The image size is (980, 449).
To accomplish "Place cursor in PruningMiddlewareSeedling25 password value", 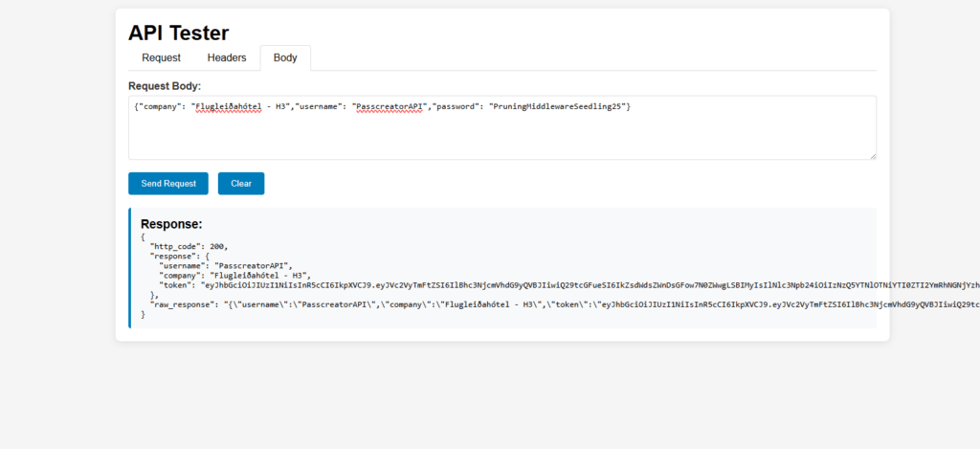I will click(x=557, y=105).
